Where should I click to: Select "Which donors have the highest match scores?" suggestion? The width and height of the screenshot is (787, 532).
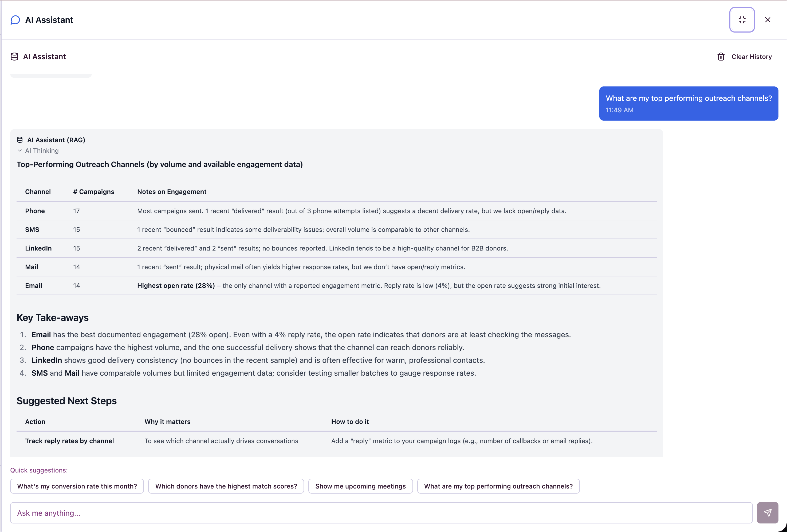pos(226,486)
